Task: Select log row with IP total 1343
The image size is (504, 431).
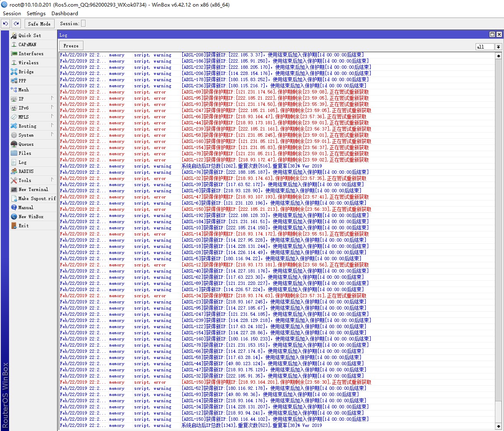Action: click(x=277, y=425)
